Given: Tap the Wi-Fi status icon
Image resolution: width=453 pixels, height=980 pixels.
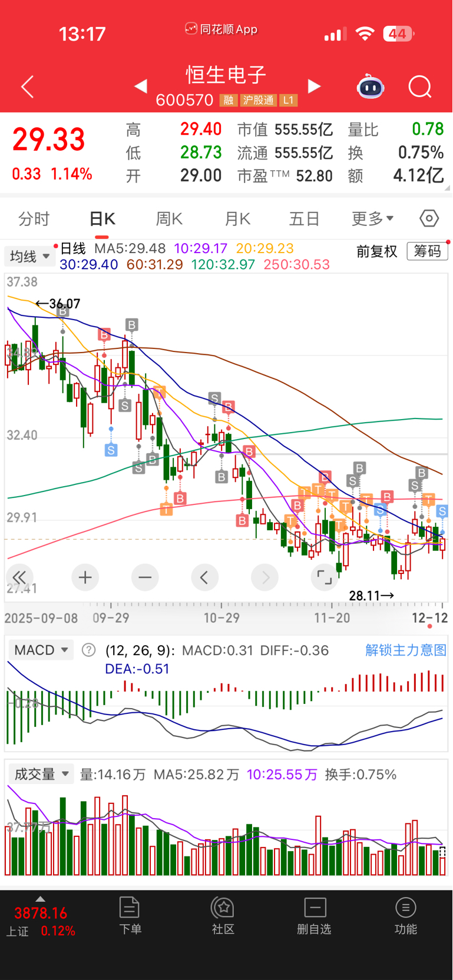Looking at the screenshot, I should pos(365,34).
